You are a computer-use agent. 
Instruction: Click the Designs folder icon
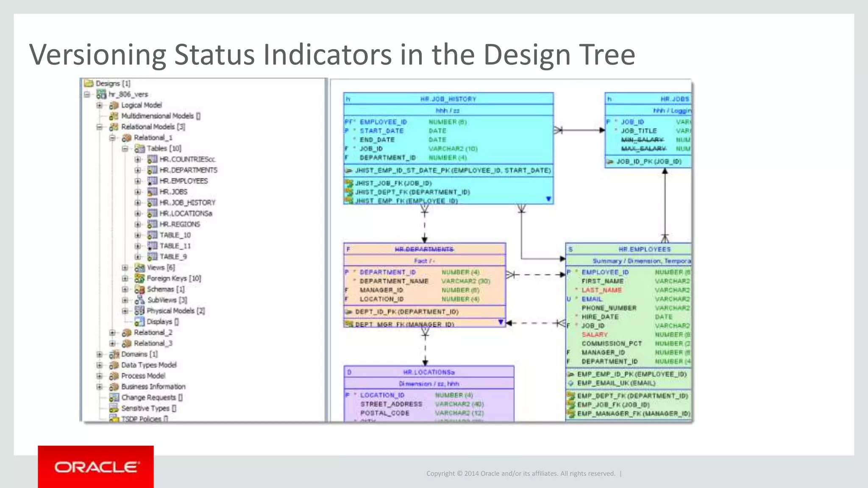(89, 83)
